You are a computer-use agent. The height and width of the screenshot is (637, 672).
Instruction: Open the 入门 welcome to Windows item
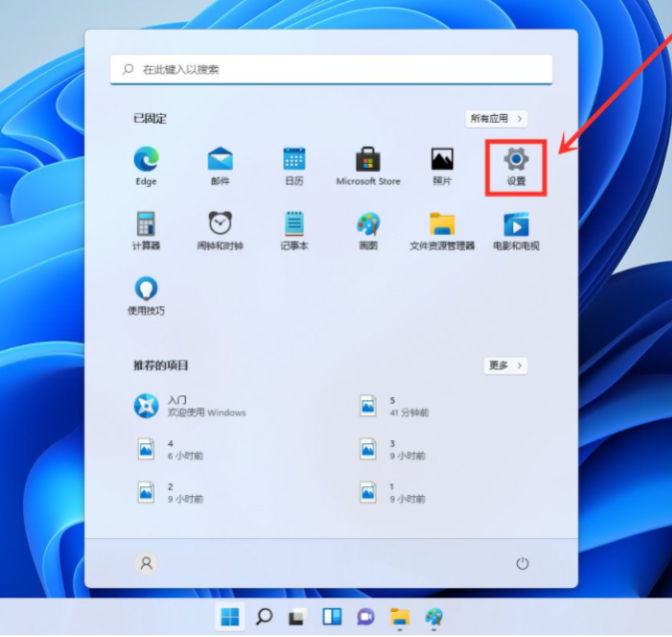[x=190, y=406]
